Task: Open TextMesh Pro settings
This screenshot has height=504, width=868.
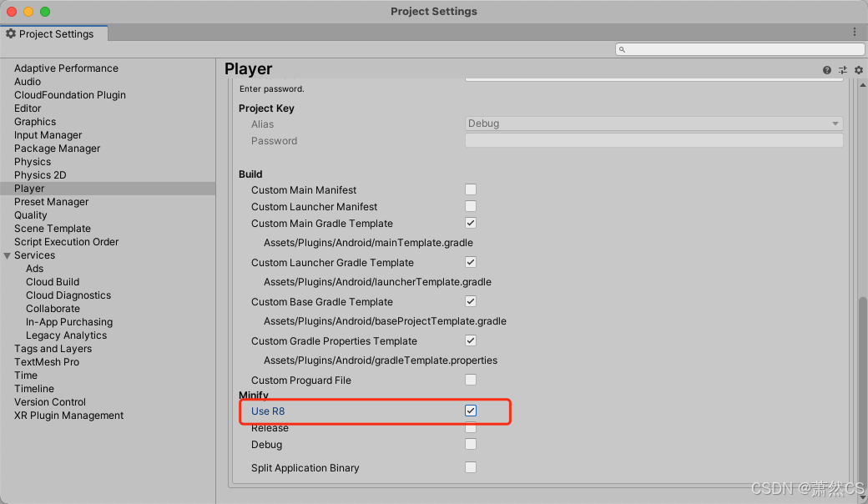Action: 47,362
